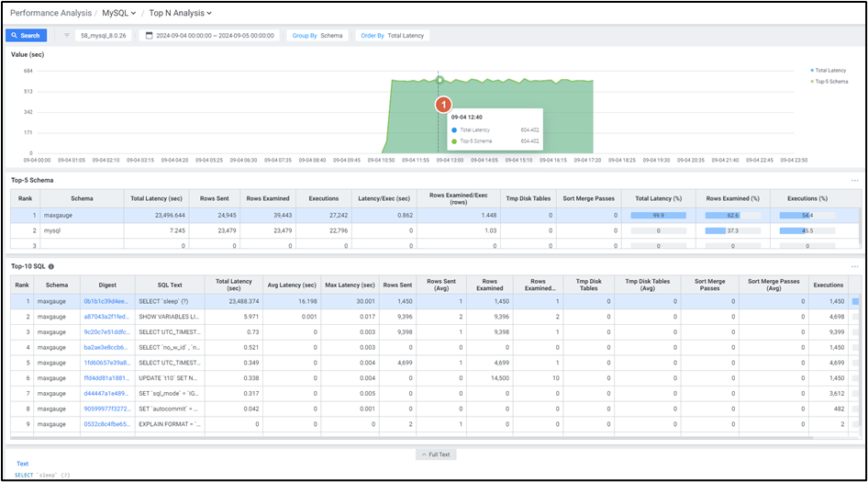Open digest link a87043a2f1fed
868x482 pixels.
coord(106,316)
